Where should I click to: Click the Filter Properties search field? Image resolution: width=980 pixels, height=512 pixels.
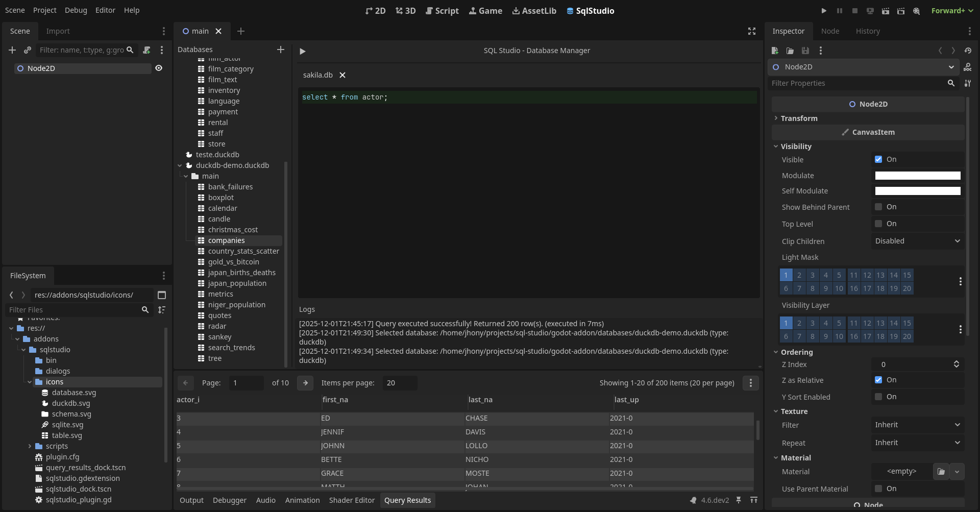pyautogui.click(x=863, y=83)
